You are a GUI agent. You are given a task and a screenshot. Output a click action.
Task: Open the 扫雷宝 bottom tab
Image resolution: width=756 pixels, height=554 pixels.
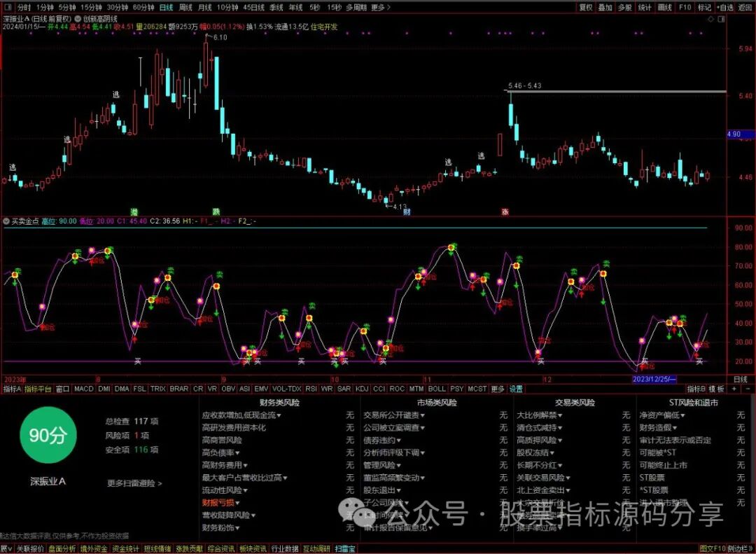pos(345,549)
